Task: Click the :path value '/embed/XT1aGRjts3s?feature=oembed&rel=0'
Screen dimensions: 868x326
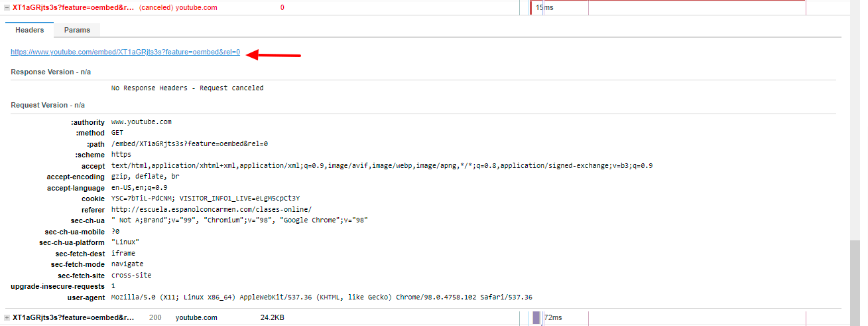Action: [x=190, y=143]
